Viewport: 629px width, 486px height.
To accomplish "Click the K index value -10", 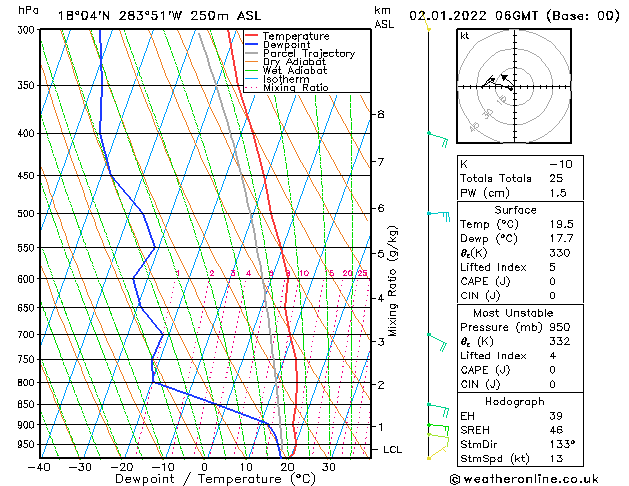I will [561, 164].
